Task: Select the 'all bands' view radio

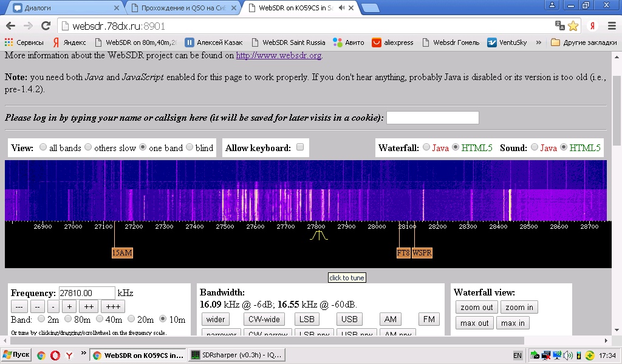Action: (x=43, y=147)
